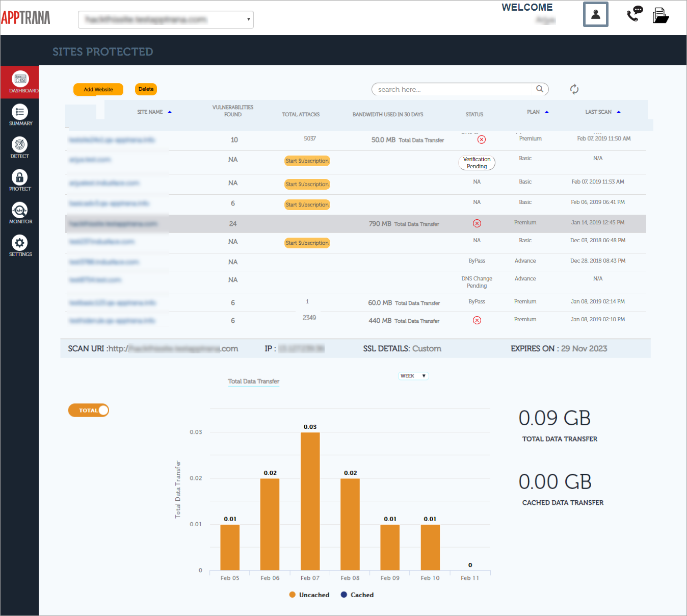Image resolution: width=687 pixels, height=616 pixels.
Task: Click the refresh icon next to search
Action: coord(574,89)
